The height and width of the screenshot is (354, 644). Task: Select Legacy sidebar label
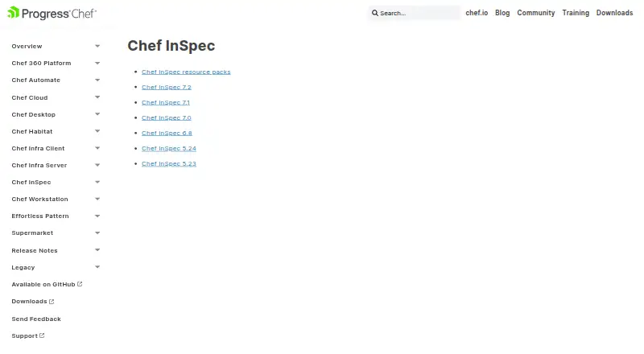tap(23, 267)
